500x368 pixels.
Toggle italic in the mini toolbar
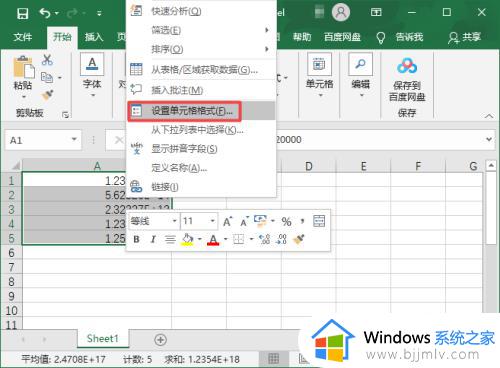[153, 239]
